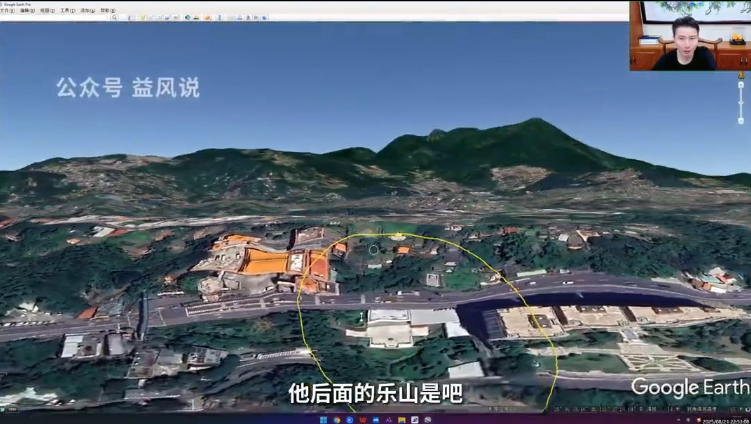Image resolution: width=751 pixels, height=424 pixels.
Task: Open the red WPS icon on the taskbar
Action: [x=363, y=420]
